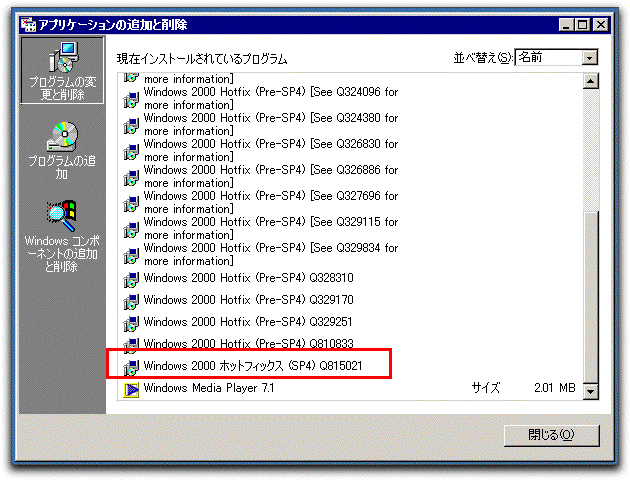The height and width of the screenshot is (480, 630).
Task: Select Windows 2000 Hotfix (Pre-SP4) Q810833 text
Action: click(248, 344)
